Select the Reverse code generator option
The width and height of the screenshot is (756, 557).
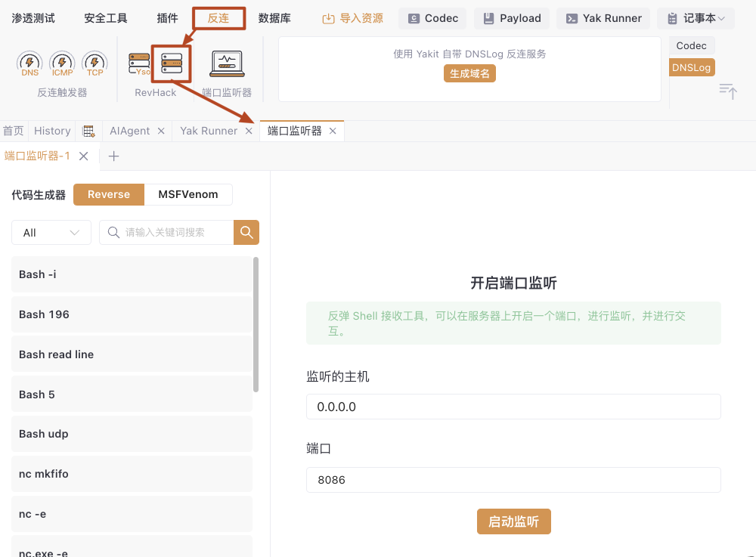point(109,195)
